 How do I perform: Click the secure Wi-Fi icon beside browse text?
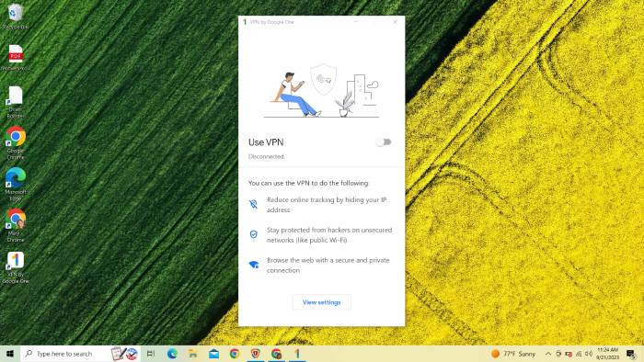click(x=253, y=265)
